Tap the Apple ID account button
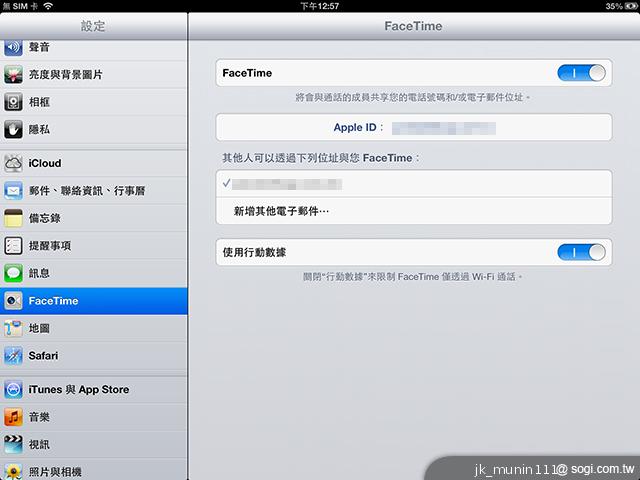This screenshot has width=640, height=480. click(x=414, y=127)
